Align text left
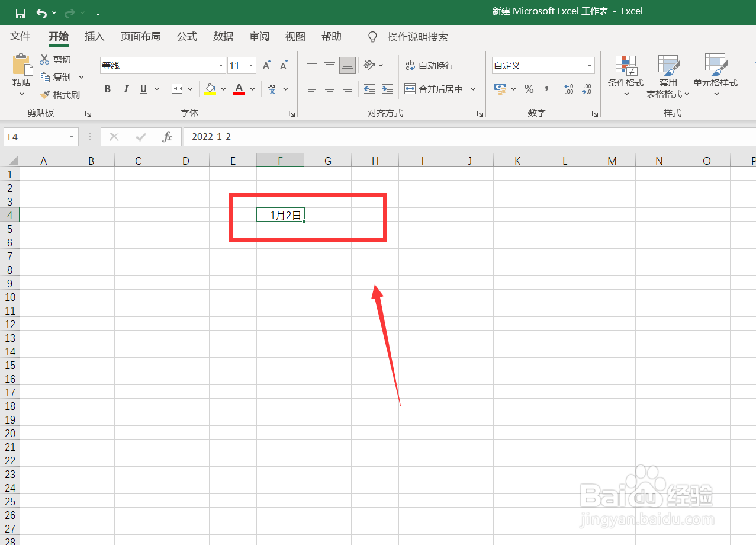 point(312,89)
